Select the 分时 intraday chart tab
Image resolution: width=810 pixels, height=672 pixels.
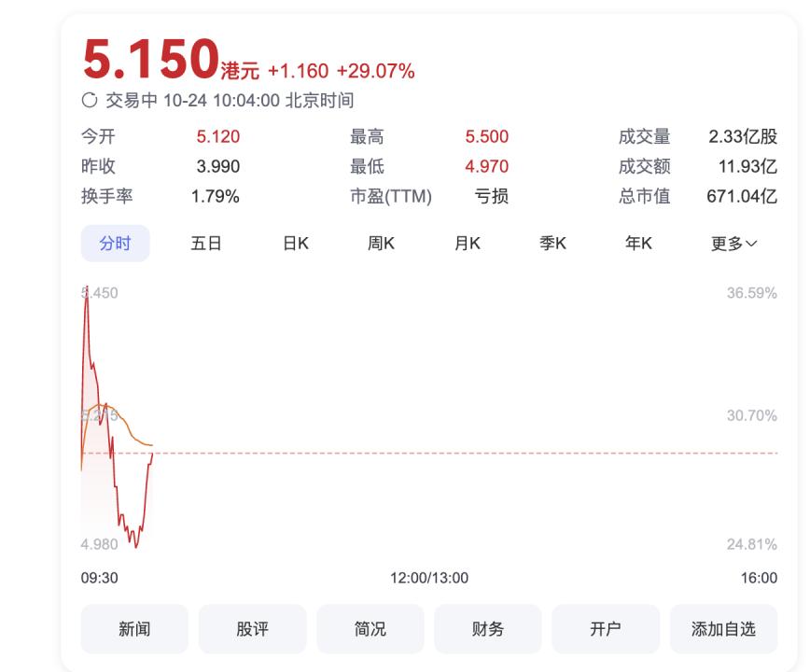[115, 244]
